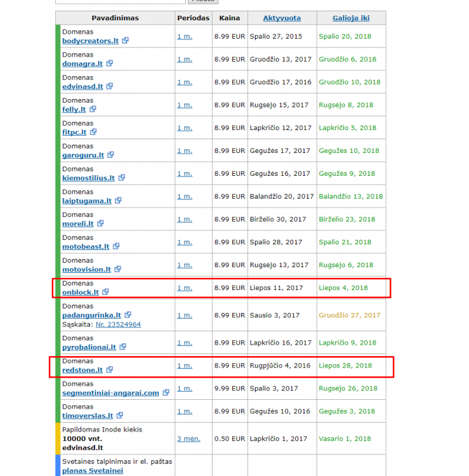Open the bodycreators.lt domain link
469x476 pixels.
(91, 41)
